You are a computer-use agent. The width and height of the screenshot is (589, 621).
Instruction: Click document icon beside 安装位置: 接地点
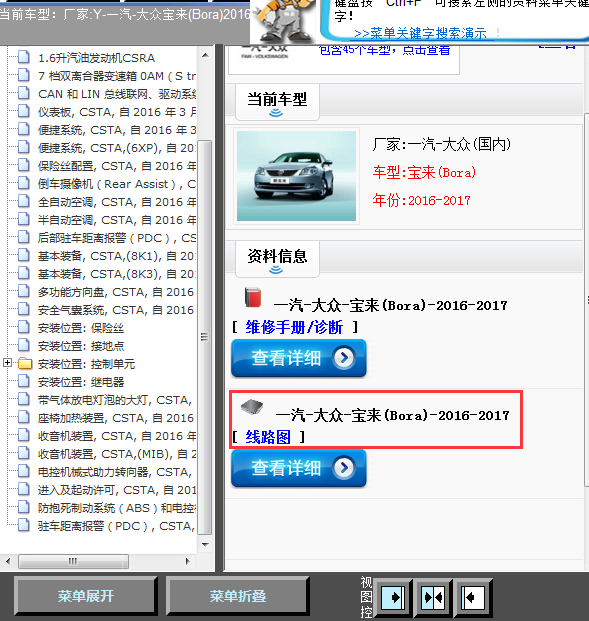[x=24, y=345]
